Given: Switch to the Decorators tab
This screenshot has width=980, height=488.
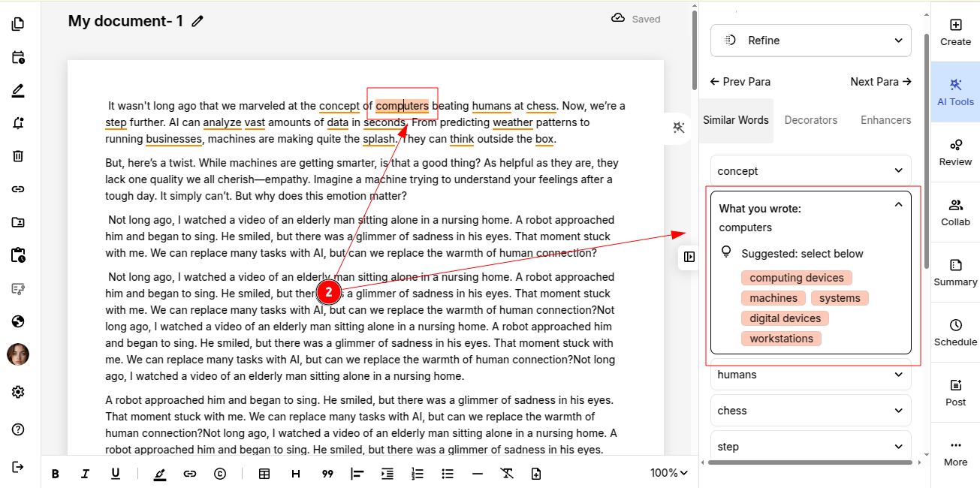Looking at the screenshot, I should coord(810,120).
